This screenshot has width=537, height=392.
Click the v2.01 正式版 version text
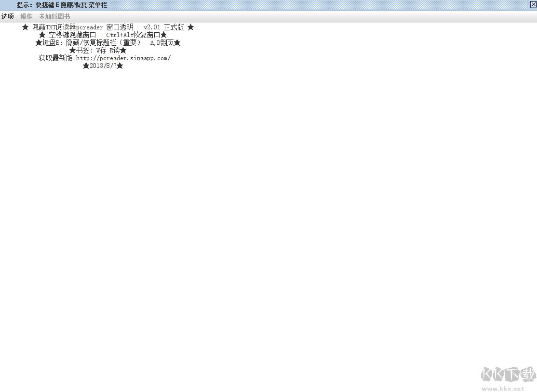tap(164, 27)
